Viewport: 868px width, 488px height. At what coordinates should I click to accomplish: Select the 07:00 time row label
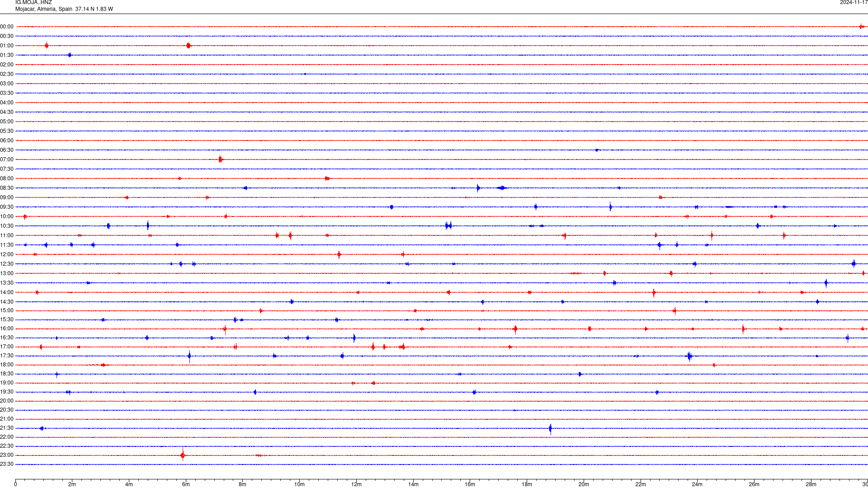(x=7, y=160)
